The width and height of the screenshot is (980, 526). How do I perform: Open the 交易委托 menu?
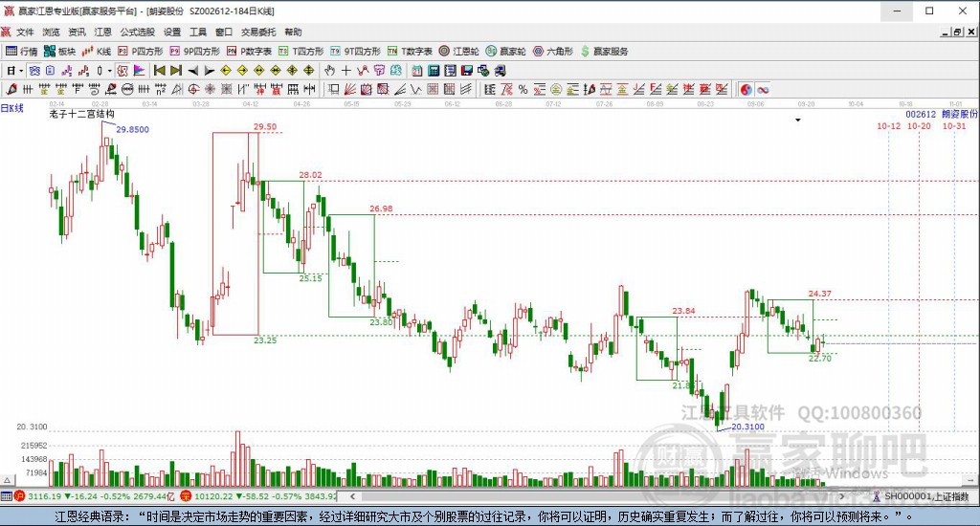tap(258, 32)
